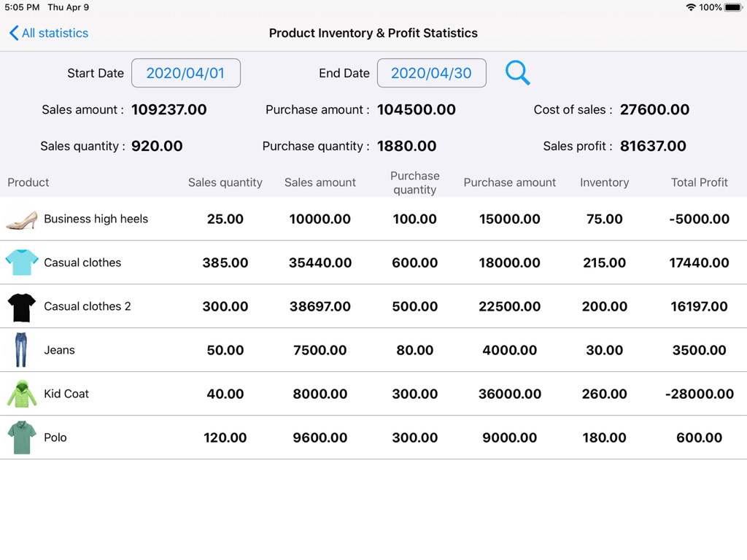Viewport: 747px width, 560px height.
Task: Click the Casual clothes shirt thumbnail
Action: [21, 262]
